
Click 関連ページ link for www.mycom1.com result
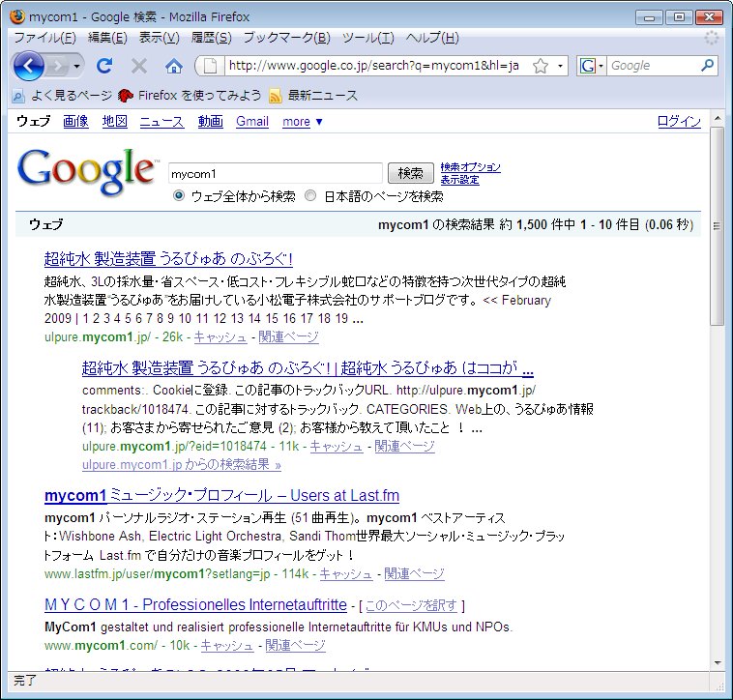(x=295, y=645)
